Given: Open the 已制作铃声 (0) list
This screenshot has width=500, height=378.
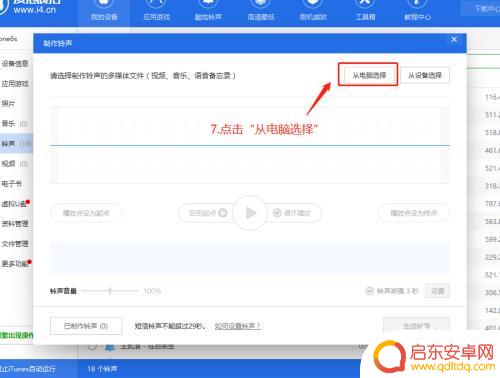Looking at the screenshot, I should click(x=86, y=326).
